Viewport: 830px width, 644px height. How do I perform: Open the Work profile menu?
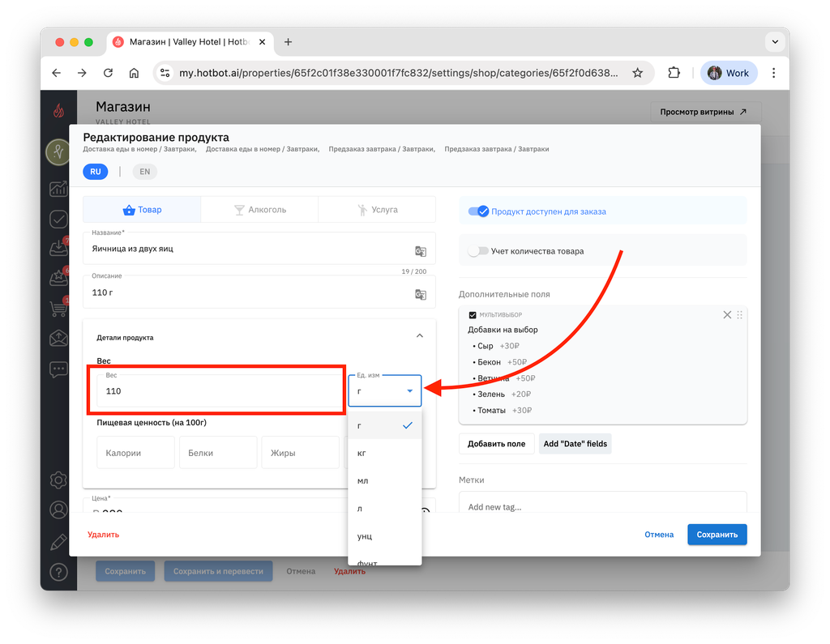(729, 73)
